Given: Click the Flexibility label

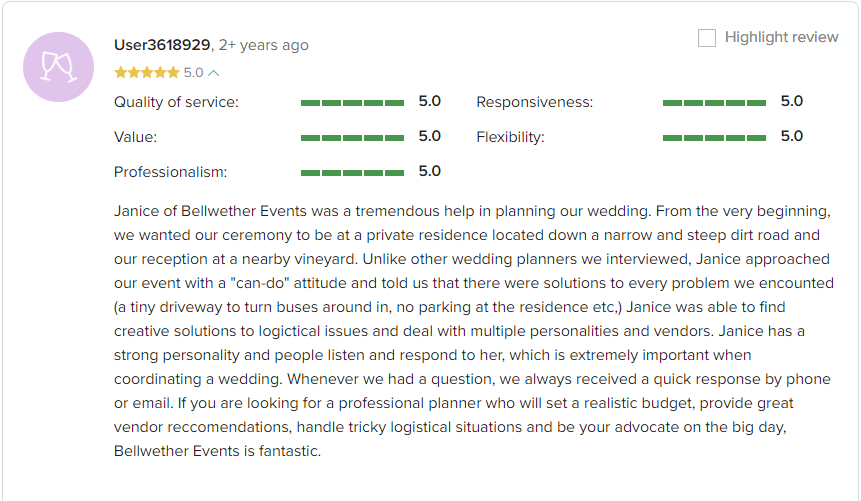Looking at the screenshot, I should click(x=510, y=137).
